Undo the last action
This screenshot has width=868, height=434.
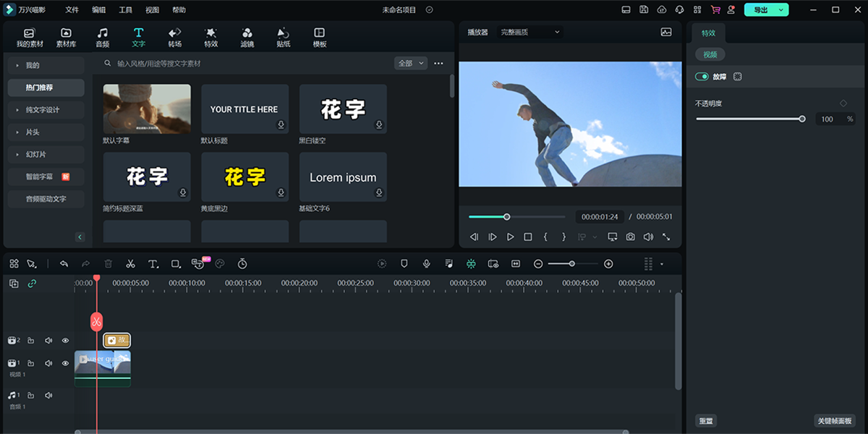click(64, 263)
